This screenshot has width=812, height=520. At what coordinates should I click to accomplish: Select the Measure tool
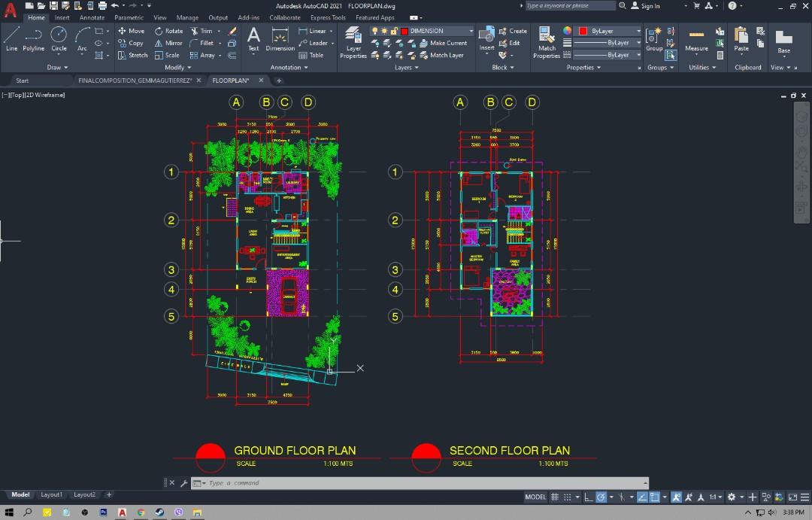[695, 43]
